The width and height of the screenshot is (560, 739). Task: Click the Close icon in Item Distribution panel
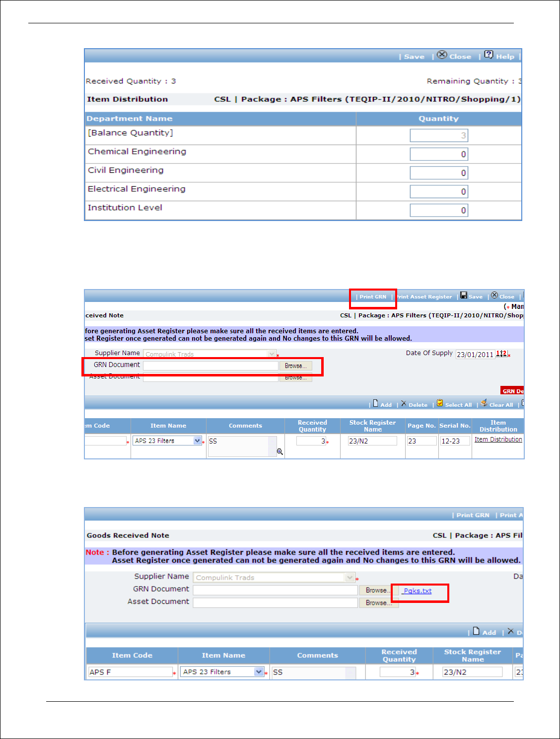442,55
